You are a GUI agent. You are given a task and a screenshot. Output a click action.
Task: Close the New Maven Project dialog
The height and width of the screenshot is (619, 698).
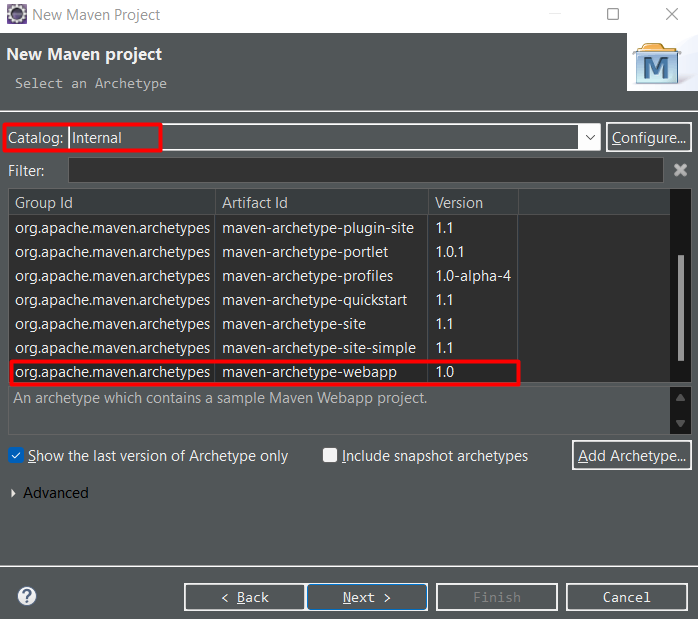coord(672,14)
